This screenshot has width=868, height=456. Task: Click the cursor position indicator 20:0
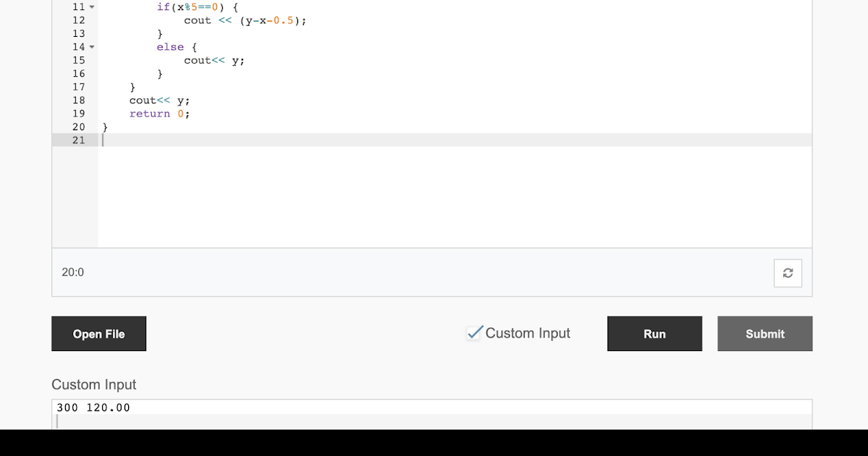[x=72, y=272]
